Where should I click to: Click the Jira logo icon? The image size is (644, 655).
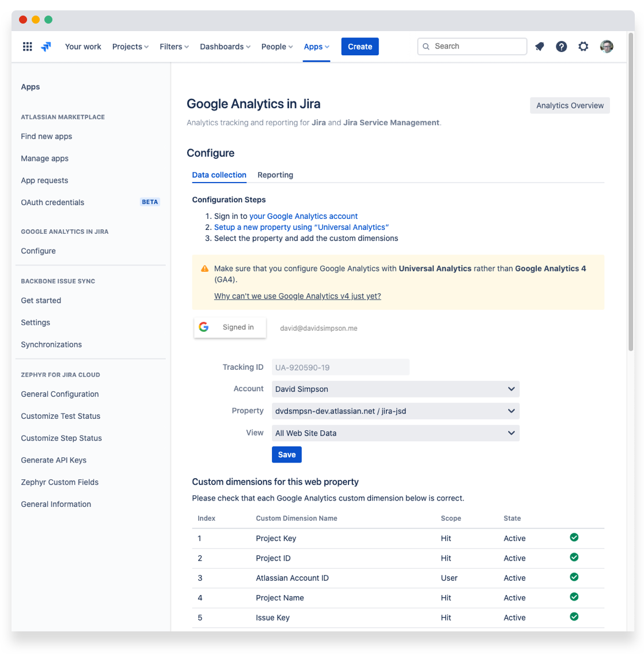46,47
